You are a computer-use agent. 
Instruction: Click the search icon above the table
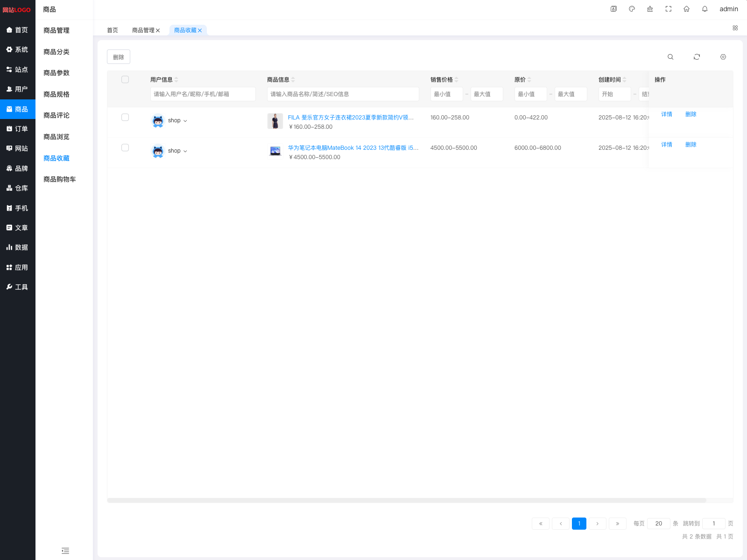point(670,57)
